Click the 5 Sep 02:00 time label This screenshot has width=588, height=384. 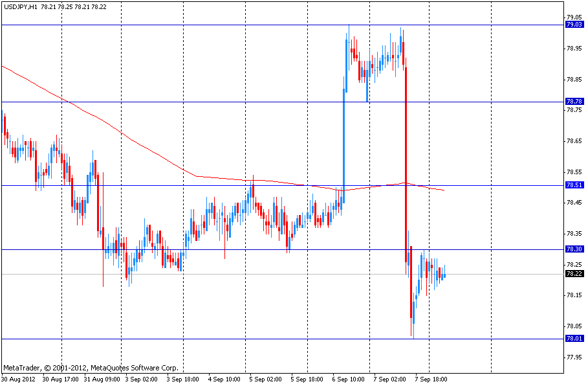tap(265, 379)
